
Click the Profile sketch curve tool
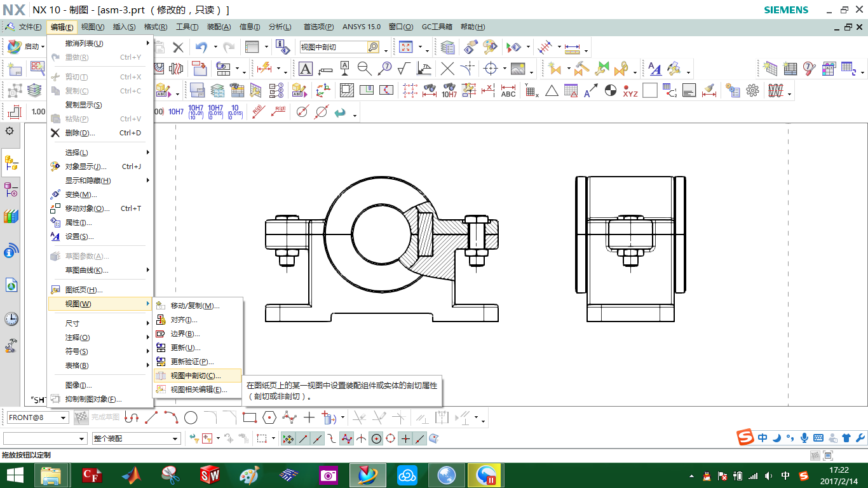(132, 417)
